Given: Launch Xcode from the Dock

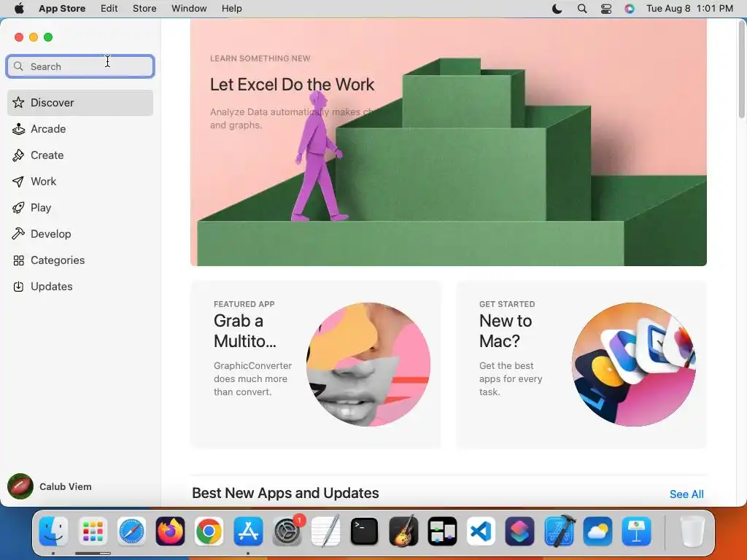Looking at the screenshot, I should click(559, 531).
